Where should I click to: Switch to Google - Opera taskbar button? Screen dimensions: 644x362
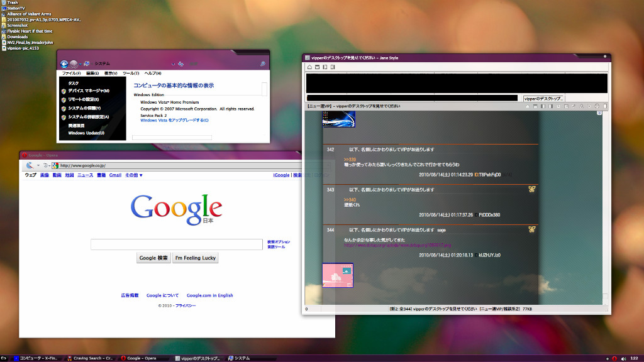coord(142,358)
